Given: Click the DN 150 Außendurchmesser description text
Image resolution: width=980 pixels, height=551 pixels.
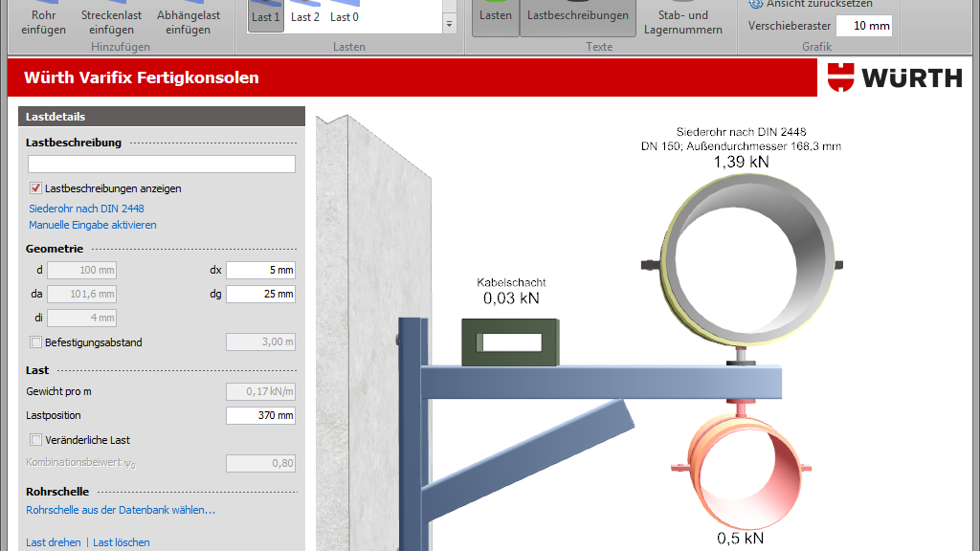Looking at the screenshot, I should [x=742, y=146].
